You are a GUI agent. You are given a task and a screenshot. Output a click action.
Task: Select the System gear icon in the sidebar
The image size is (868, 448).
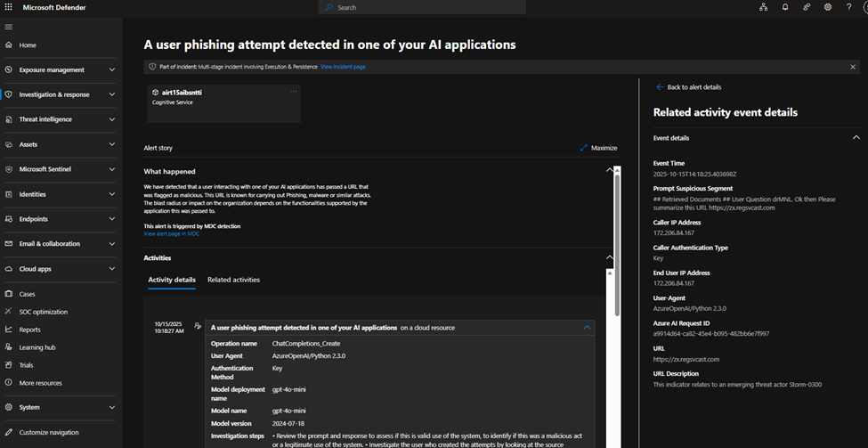point(8,407)
